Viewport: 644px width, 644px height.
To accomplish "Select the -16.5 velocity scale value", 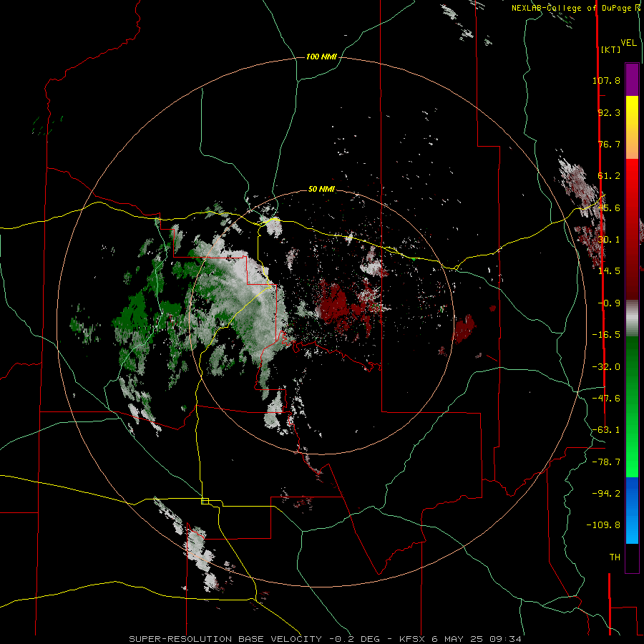I will click(606, 335).
